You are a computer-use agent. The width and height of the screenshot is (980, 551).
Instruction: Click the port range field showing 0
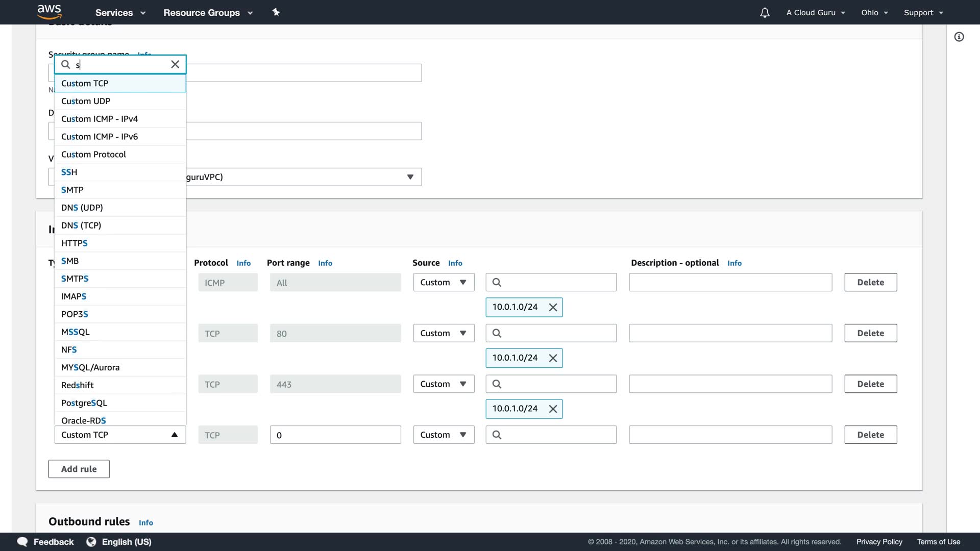[335, 435]
